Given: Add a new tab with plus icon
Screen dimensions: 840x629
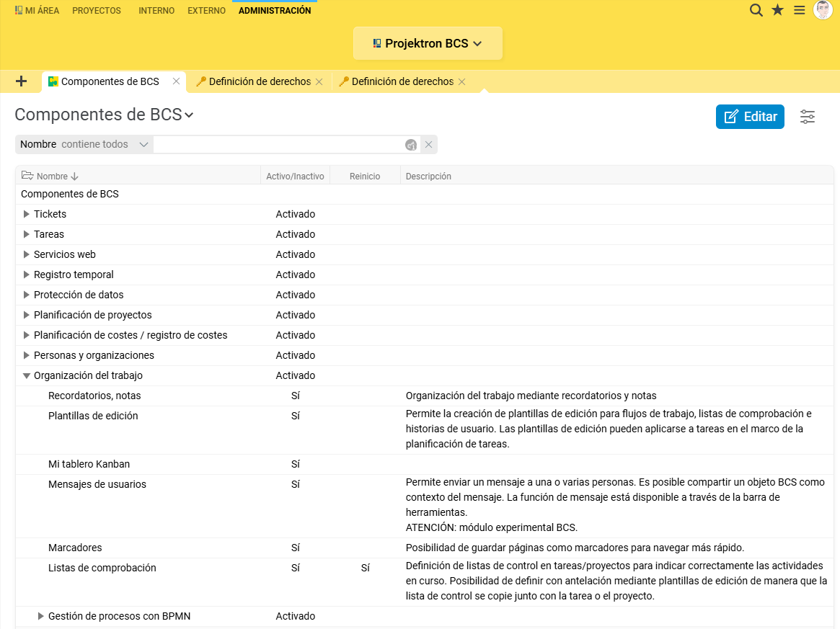Looking at the screenshot, I should 21,81.
